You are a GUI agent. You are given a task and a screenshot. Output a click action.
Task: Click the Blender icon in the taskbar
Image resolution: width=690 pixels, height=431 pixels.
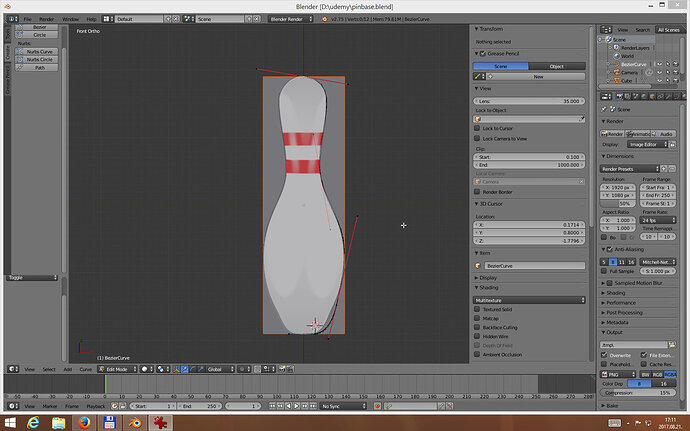(x=135, y=423)
